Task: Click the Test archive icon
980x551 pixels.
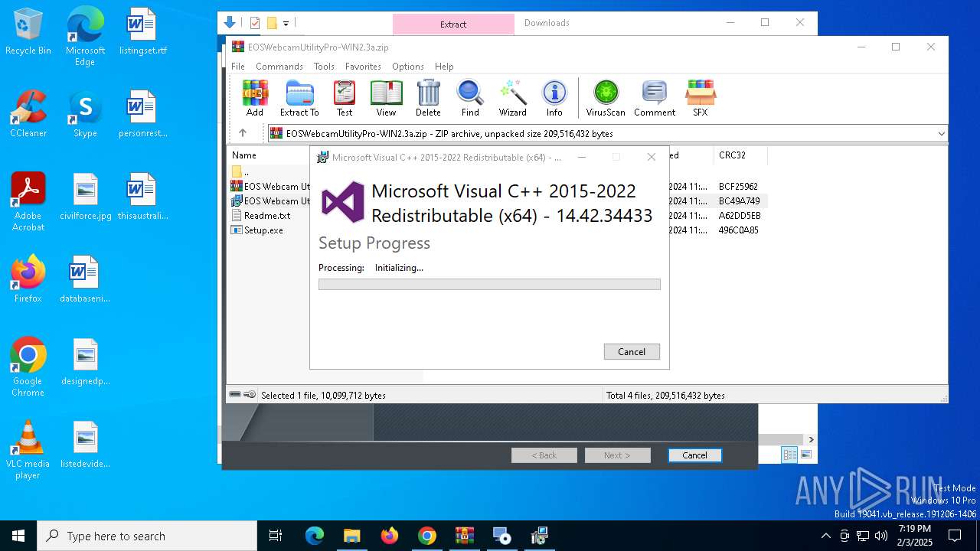Action: 345,98
